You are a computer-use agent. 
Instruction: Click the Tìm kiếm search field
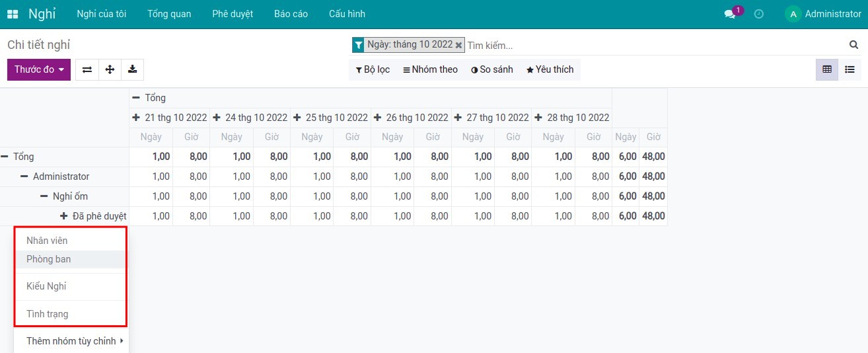click(x=654, y=45)
